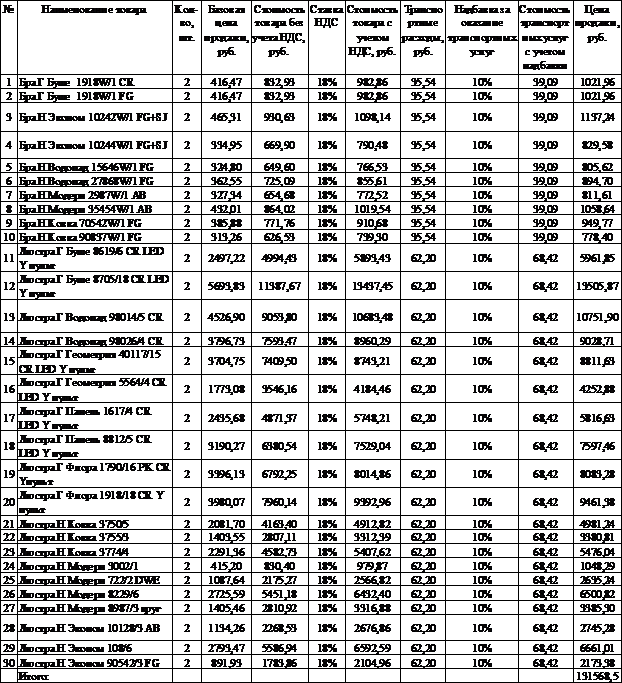Click cell 771,76 in row 9
622x683 pixels.
coord(280,223)
